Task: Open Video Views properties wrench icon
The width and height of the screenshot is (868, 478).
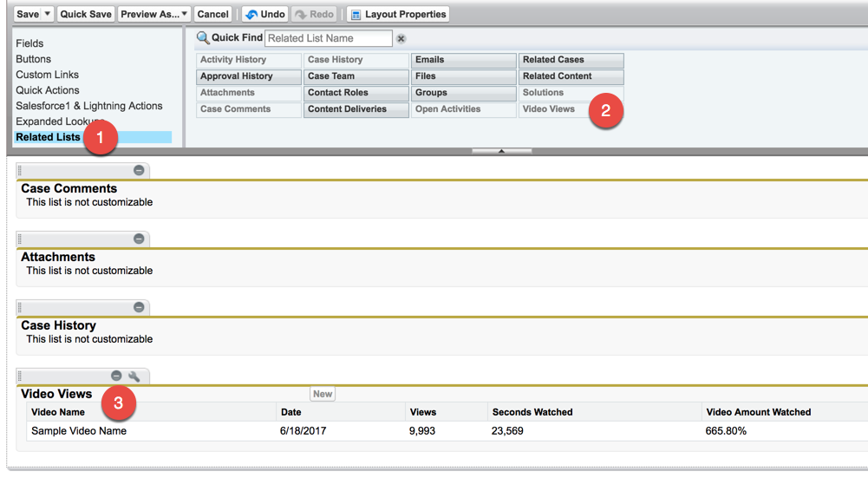Action: 134,376
